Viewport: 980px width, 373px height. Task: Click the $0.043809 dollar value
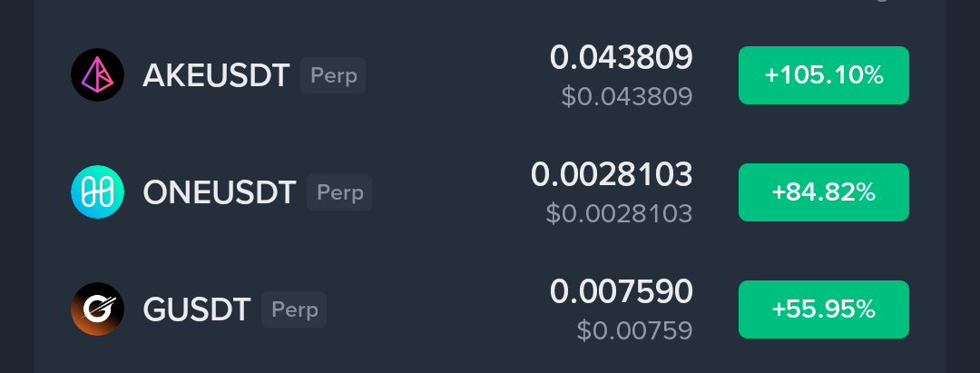click(627, 96)
